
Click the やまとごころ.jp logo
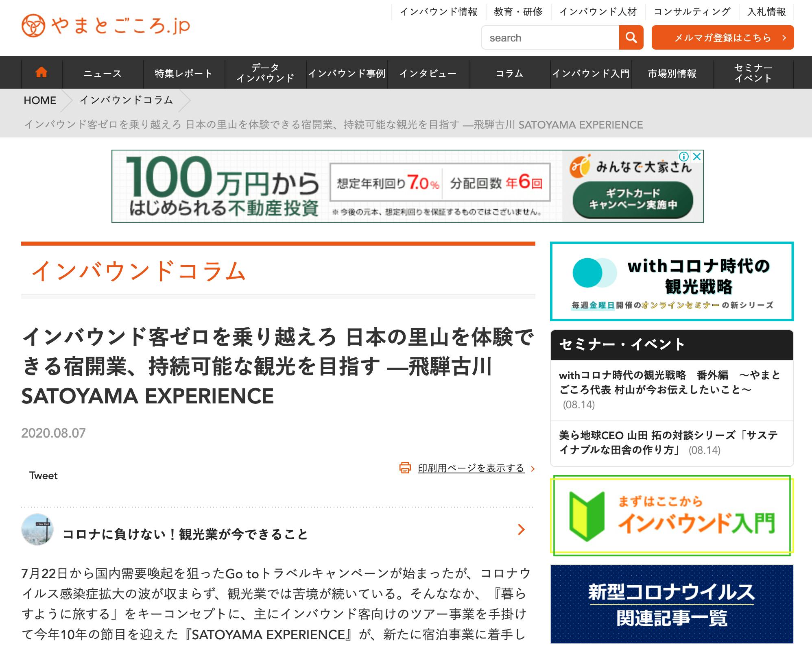click(106, 25)
